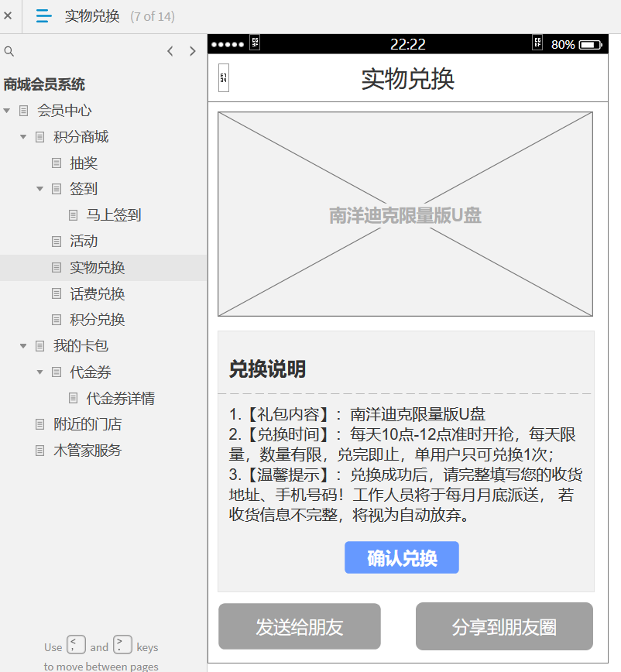This screenshot has width=621, height=672.
Task: Open the 活动 page
Action: coord(84,242)
